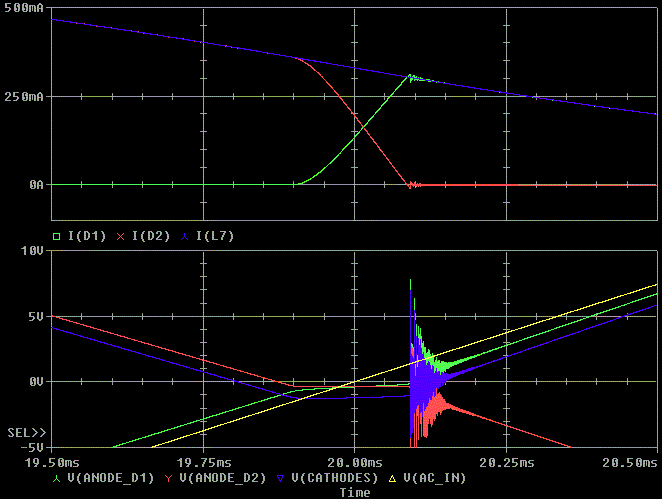Click the SEL>> plot selection indicator

[25, 432]
